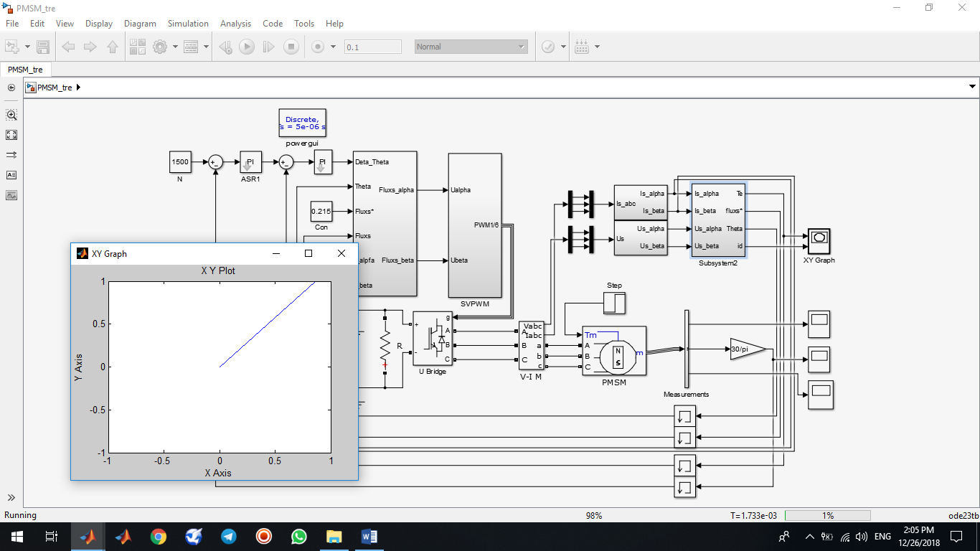Click the Fit to View palette icon
Screen dimensions: 980x551
pos(11,135)
